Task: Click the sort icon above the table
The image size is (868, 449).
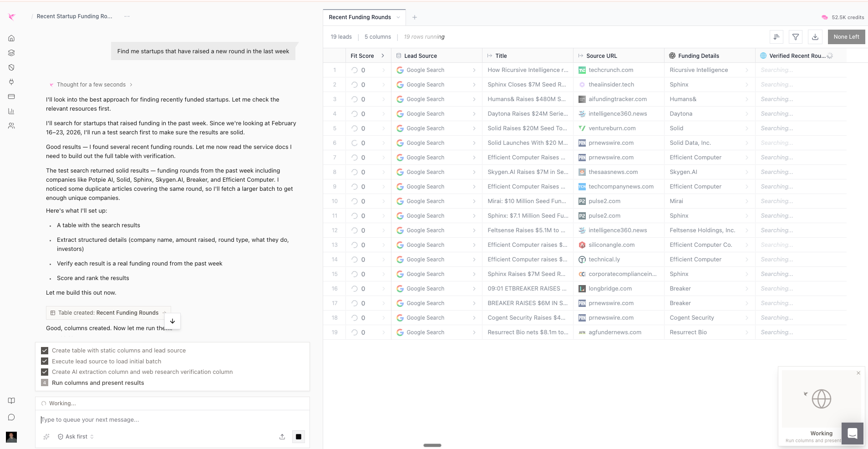Action: coord(777,37)
